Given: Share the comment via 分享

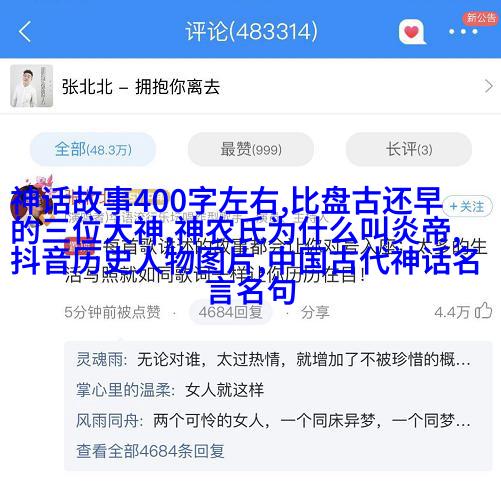Looking at the screenshot, I should click(x=315, y=313).
